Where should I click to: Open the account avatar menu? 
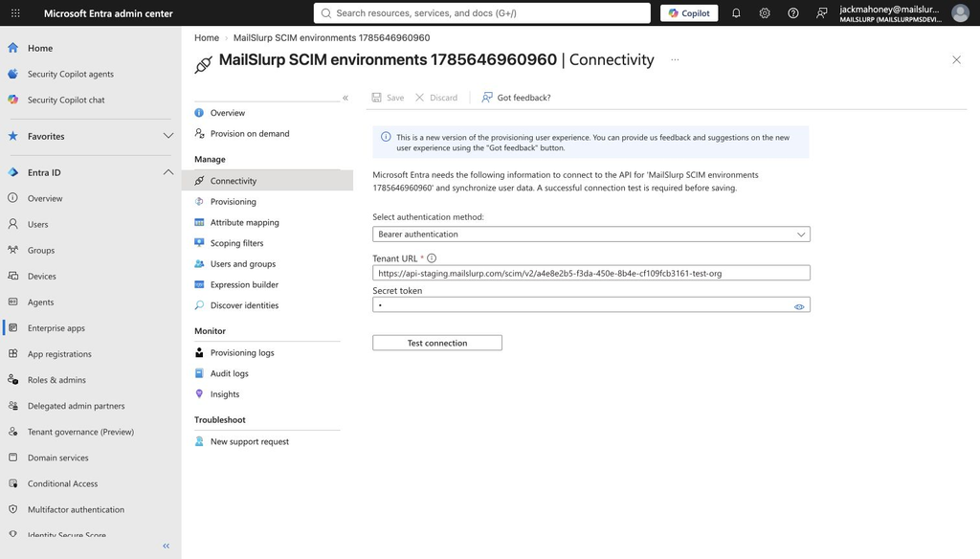(960, 13)
